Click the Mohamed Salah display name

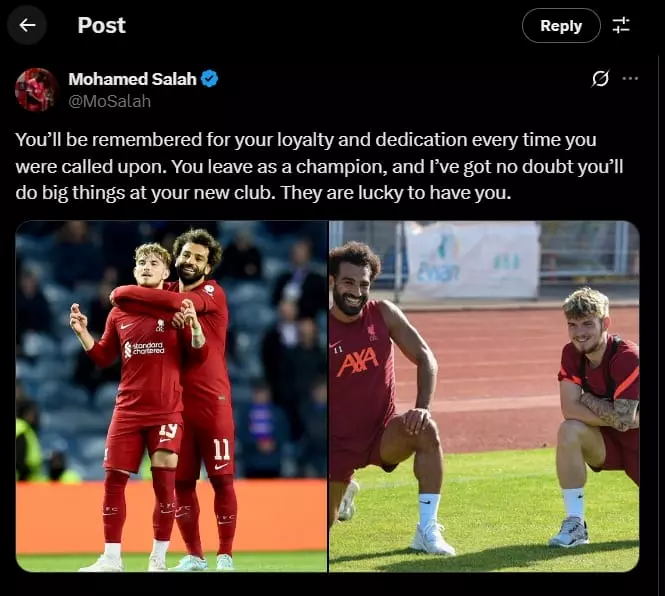pyautogui.click(x=132, y=79)
